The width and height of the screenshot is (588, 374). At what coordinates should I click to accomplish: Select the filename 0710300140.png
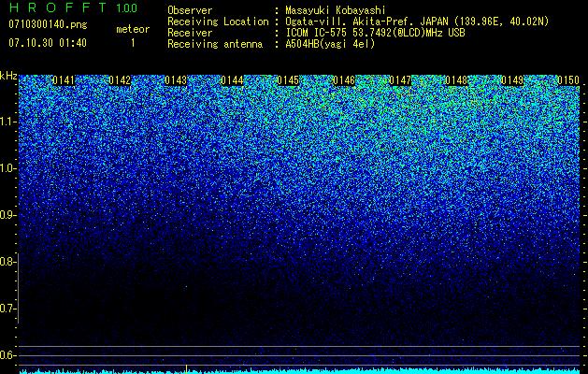point(48,25)
